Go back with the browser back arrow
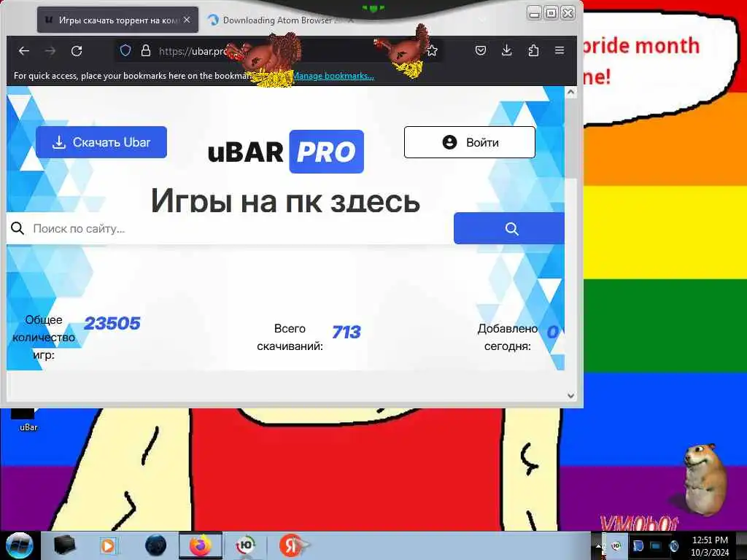This screenshot has height=560, width=747. 24,50
